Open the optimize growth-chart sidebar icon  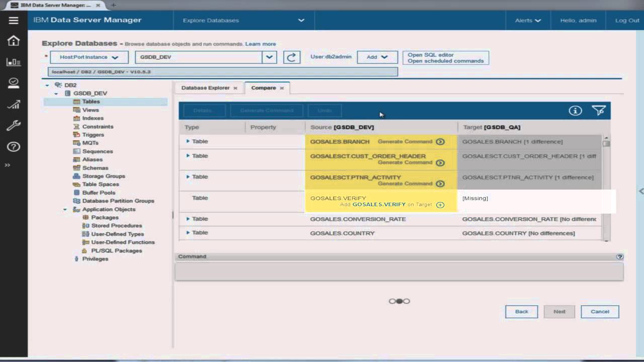click(x=14, y=105)
